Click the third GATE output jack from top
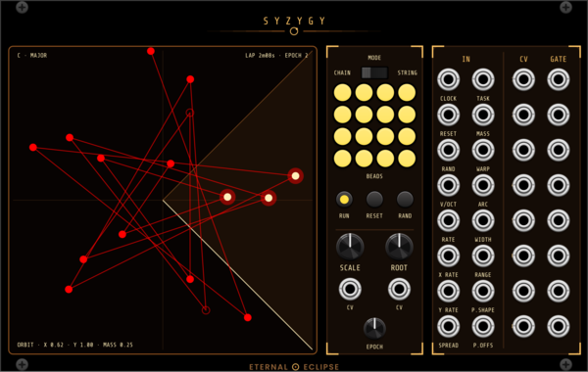 [x=559, y=150]
